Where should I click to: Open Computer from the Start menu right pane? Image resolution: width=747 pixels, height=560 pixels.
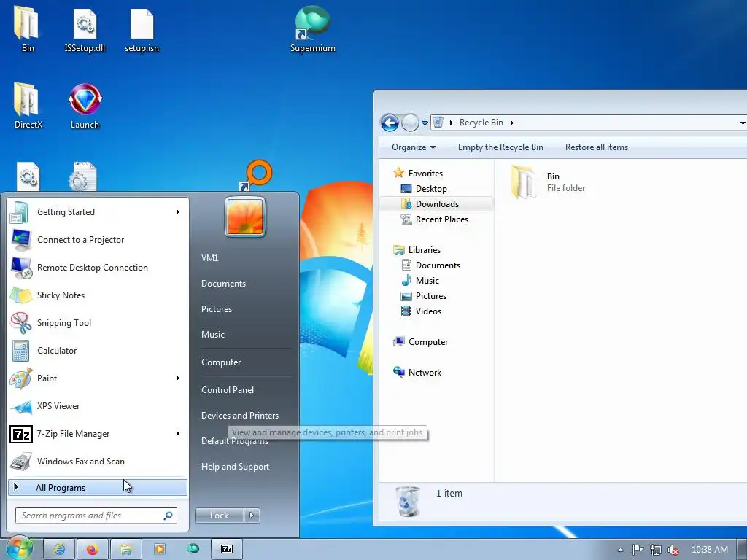(x=220, y=362)
